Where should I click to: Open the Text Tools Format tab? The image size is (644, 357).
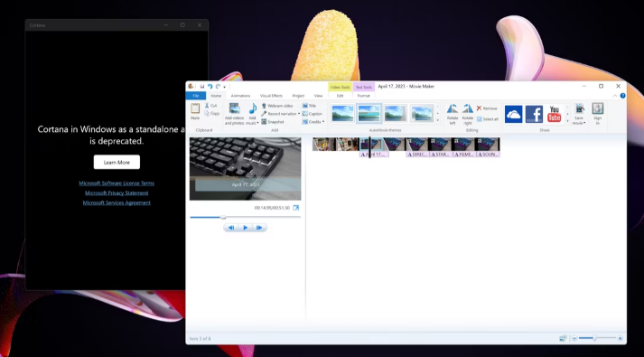(x=363, y=96)
